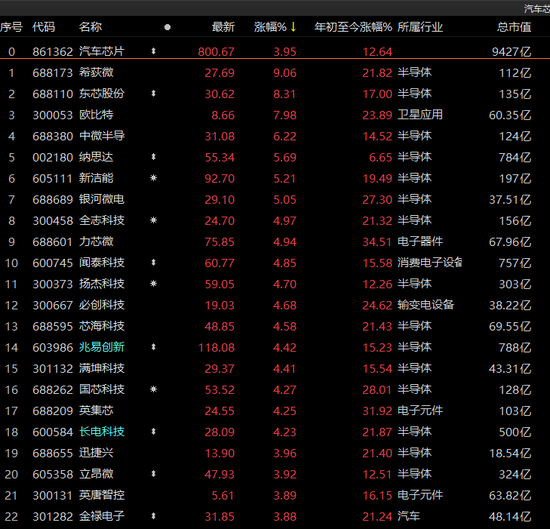Click stock code 600745
The width and height of the screenshot is (550, 529).
(x=53, y=263)
